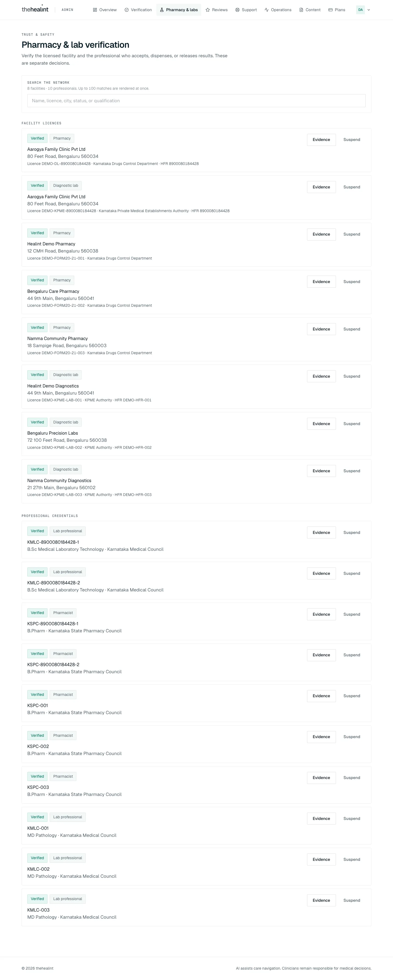Suspend Bengaluru Precision Labs
Image resolution: width=393 pixels, height=980 pixels.
(x=352, y=424)
